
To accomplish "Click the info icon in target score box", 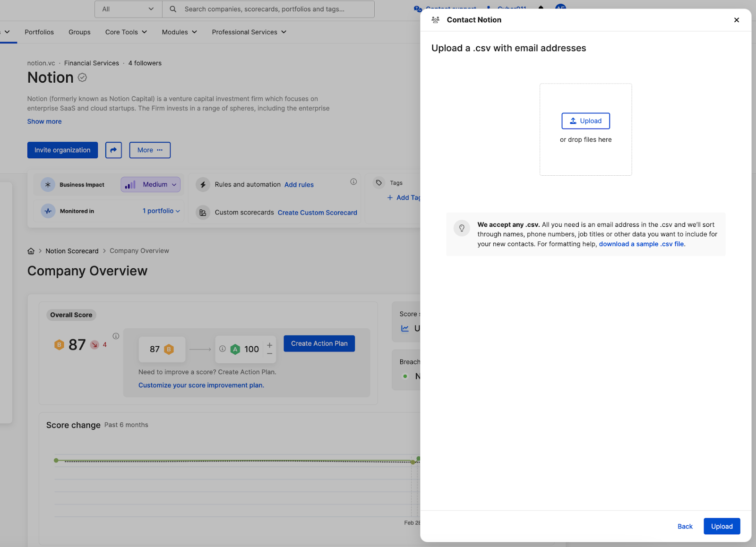I will tap(223, 349).
